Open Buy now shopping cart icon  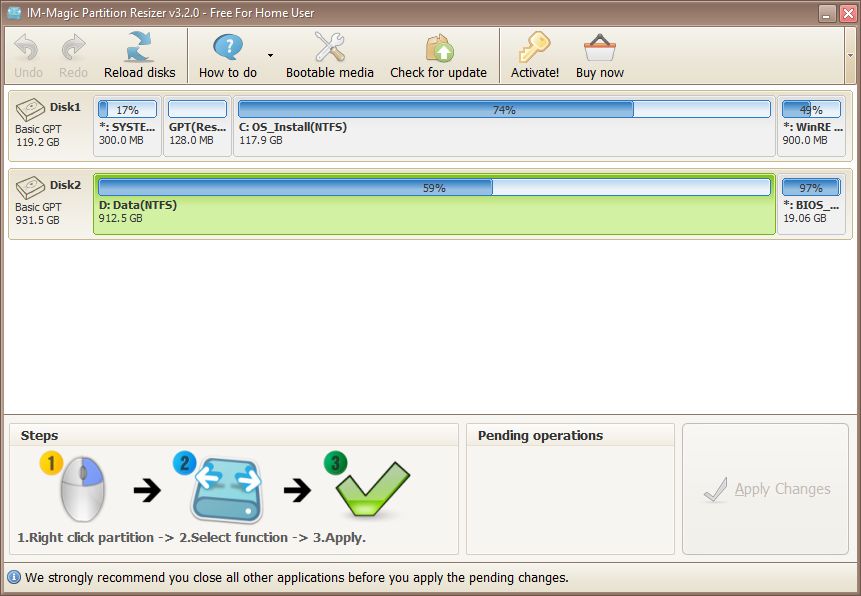598,47
